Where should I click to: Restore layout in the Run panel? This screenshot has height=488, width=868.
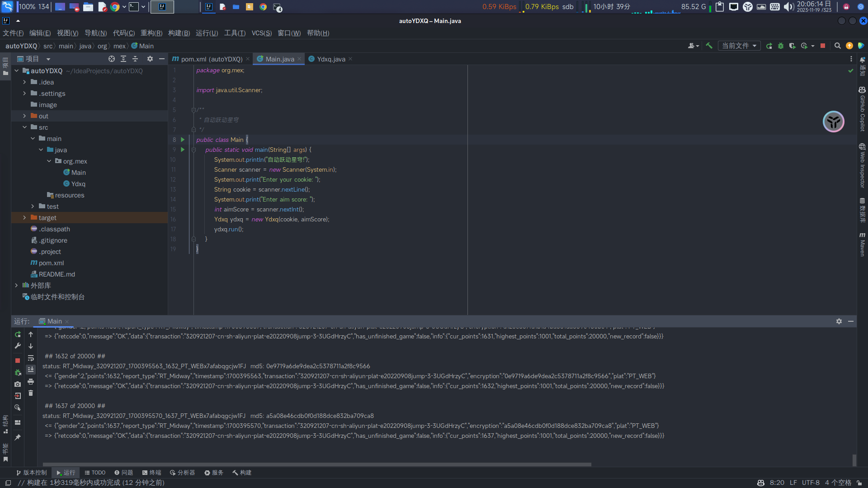click(18, 422)
